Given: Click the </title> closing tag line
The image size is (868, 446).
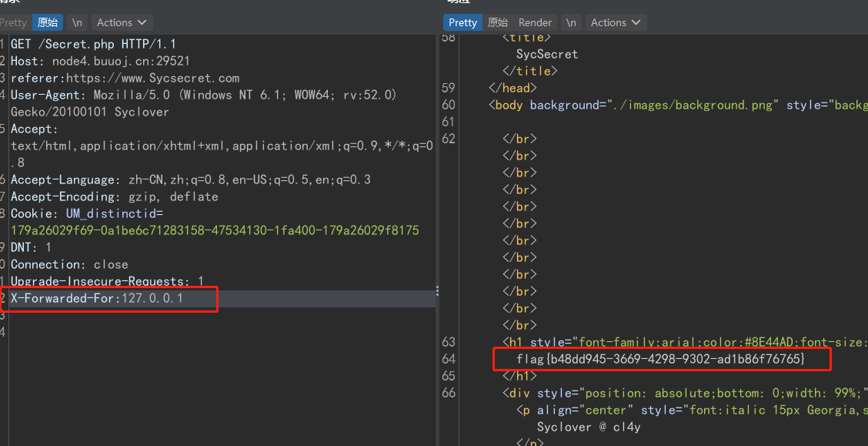Looking at the screenshot, I should click(529, 71).
